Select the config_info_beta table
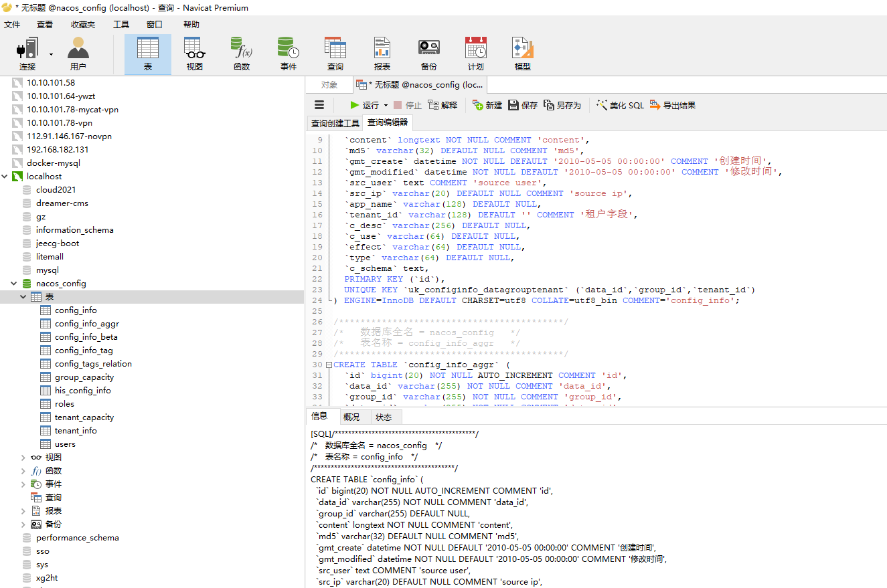The width and height of the screenshot is (887, 588). (x=86, y=337)
